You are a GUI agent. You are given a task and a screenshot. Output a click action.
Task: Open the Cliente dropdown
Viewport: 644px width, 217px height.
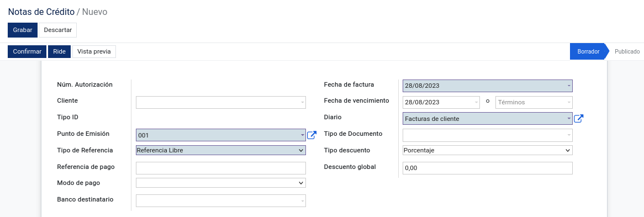(221, 102)
